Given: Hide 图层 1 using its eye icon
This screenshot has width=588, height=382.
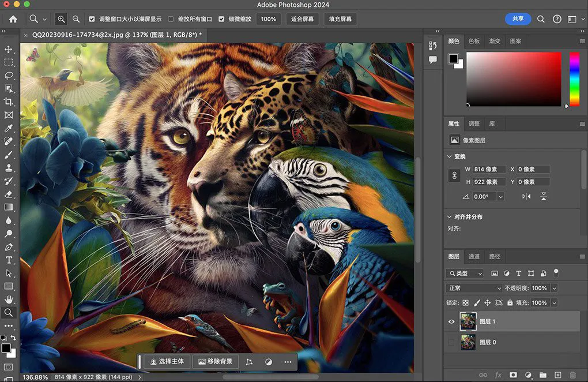Looking at the screenshot, I should [x=451, y=321].
